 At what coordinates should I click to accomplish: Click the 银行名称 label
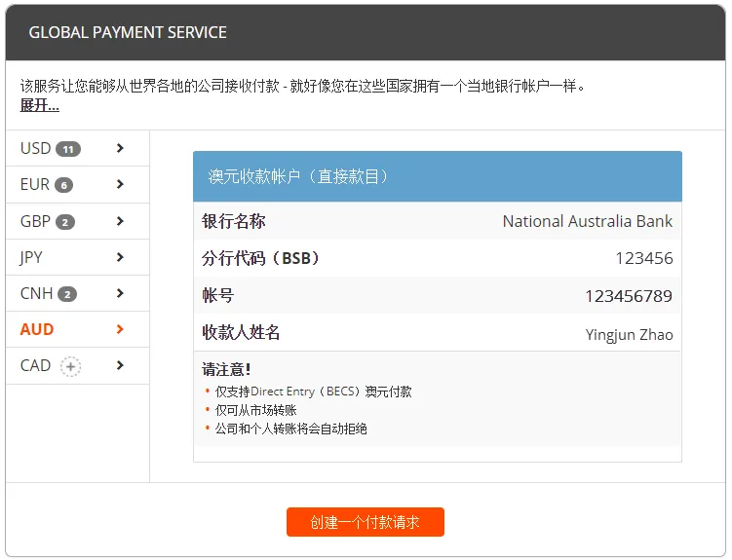[233, 221]
